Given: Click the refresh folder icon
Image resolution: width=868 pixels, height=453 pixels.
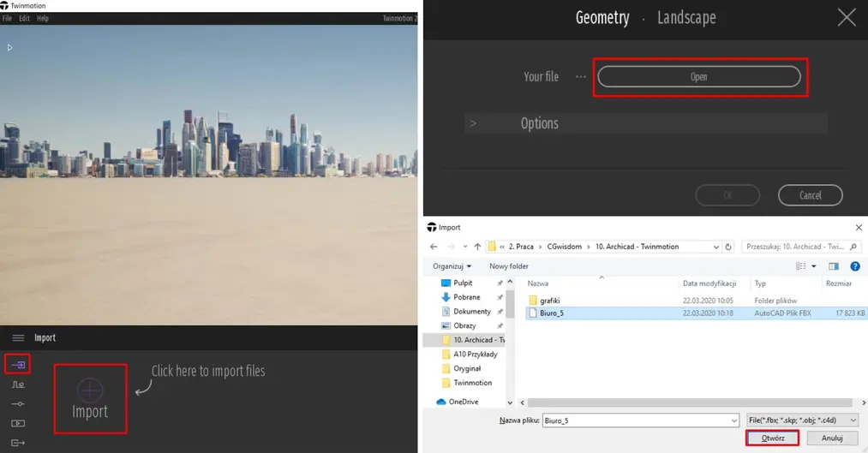Looking at the screenshot, I should coord(729,247).
